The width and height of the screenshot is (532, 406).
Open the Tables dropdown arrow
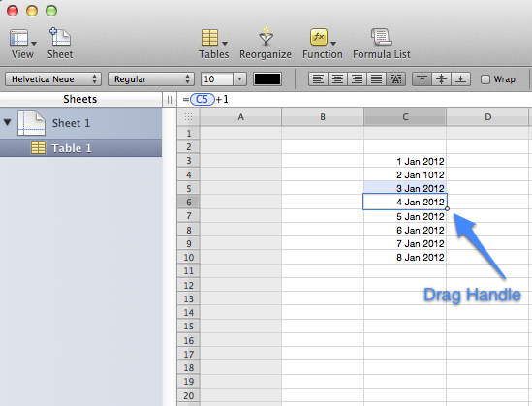[225, 44]
